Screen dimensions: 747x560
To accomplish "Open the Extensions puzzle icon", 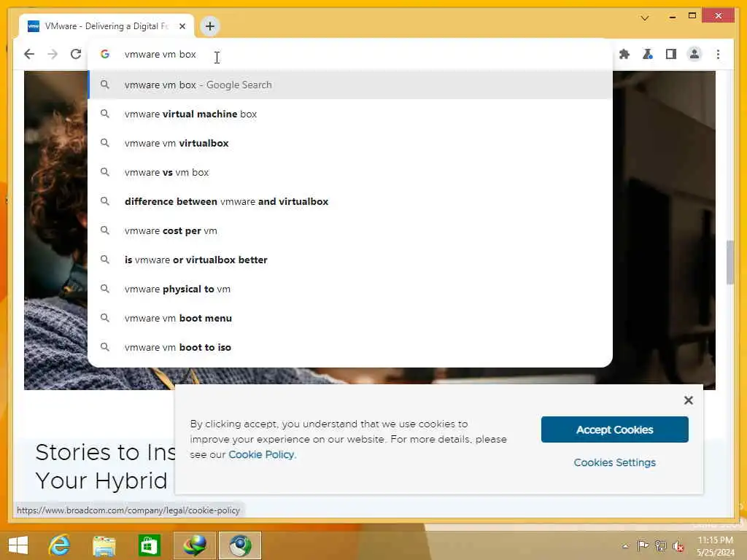I will pos(624,54).
